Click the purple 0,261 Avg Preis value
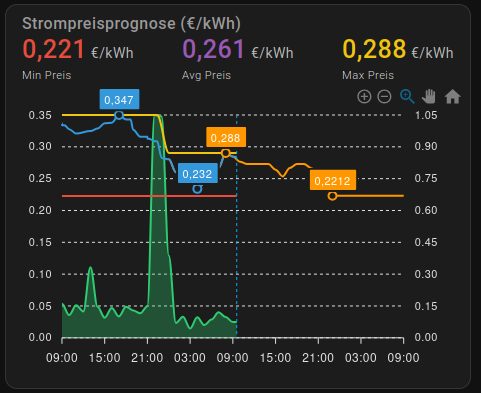 coord(213,49)
